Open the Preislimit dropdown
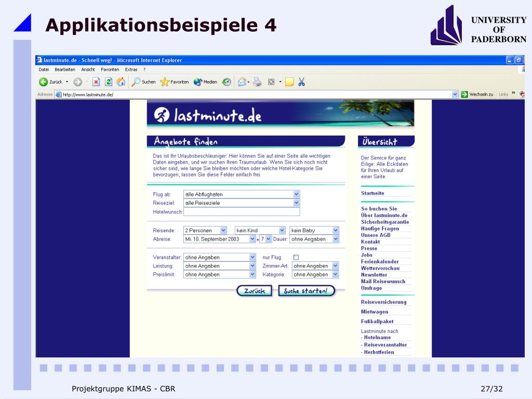Viewport: 532px width, 399px height. (x=252, y=274)
